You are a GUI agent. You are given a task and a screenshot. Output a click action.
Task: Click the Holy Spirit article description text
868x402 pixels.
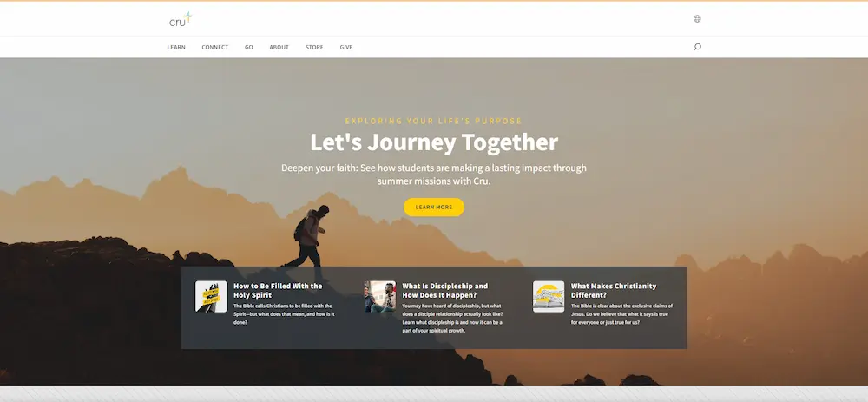click(x=284, y=313)
